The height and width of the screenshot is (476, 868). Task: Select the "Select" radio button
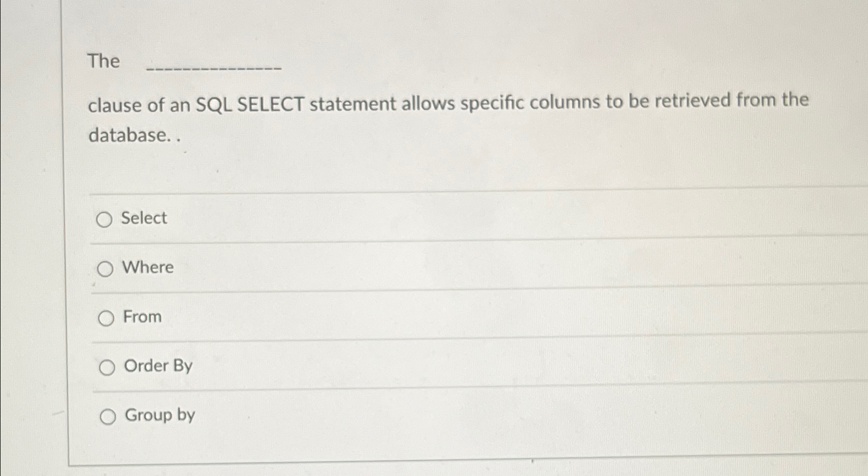tap(106, 219)
